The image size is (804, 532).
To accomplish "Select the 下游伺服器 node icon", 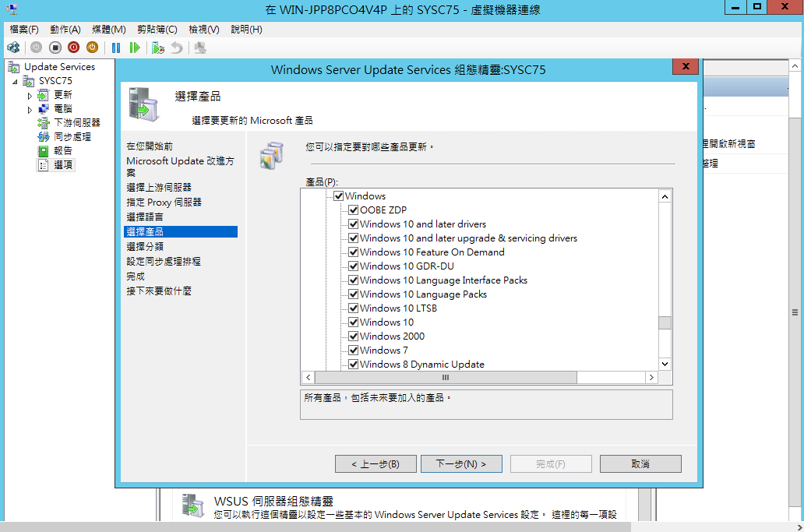I will click(44, 122).
